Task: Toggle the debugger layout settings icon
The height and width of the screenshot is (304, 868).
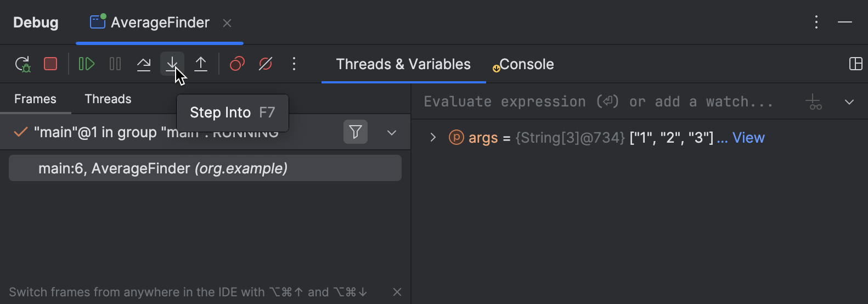Action: coord(855,64)
